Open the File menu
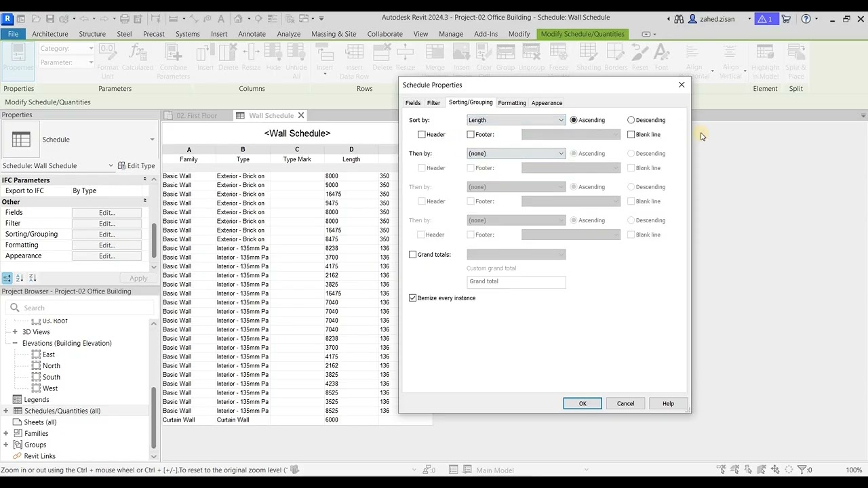 [x=13, y=34]
